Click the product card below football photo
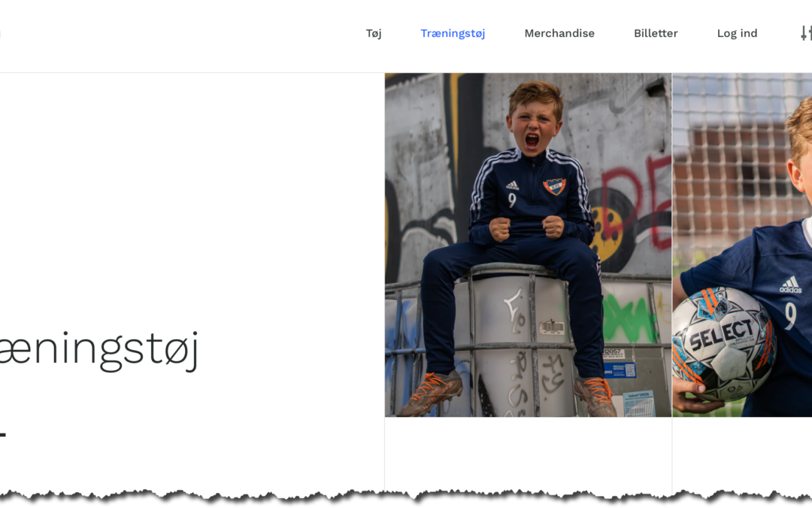Screen dimensions: 812x508 pyautogui.click(x=742, y=454)
